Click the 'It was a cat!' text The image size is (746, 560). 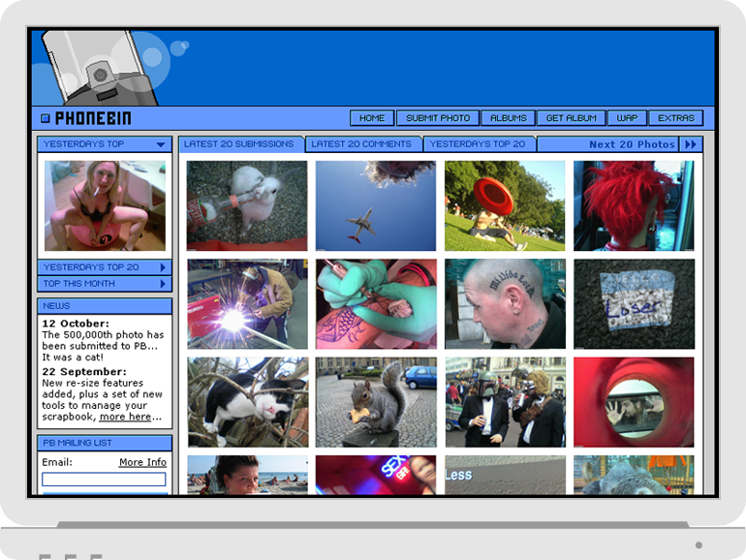pyautogui.click(x=73, y=358)
